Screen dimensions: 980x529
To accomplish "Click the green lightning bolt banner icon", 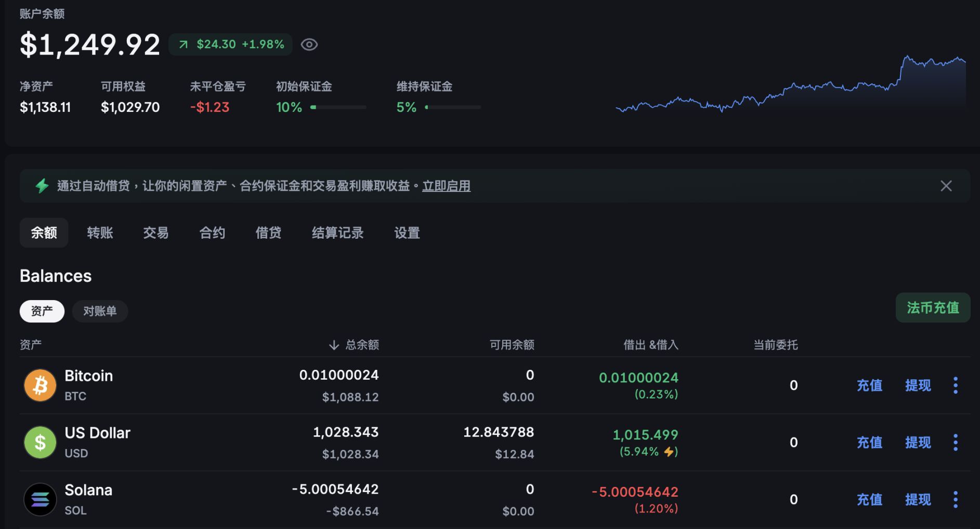I will 42,186.
